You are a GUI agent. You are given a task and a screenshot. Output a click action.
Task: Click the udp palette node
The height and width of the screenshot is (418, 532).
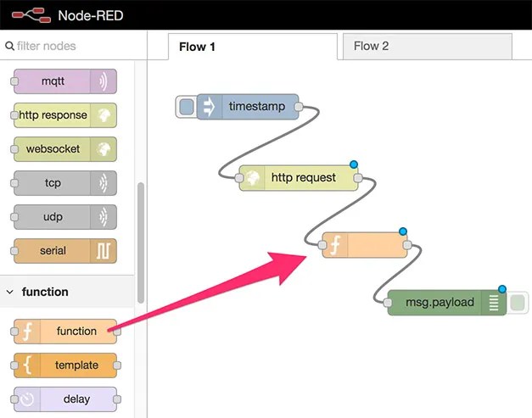point(65,217)
